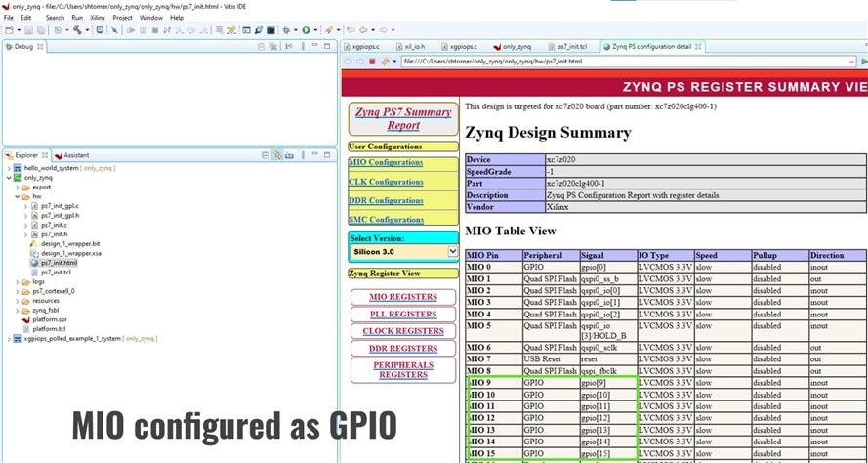Click the gpio[12] signal cell
868x463 pixels.
coord(608,418)
